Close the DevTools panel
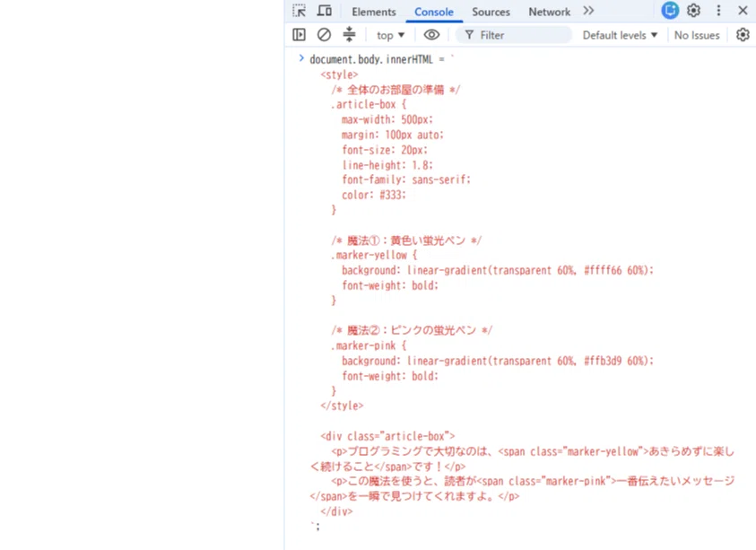 tap(743, 10)
